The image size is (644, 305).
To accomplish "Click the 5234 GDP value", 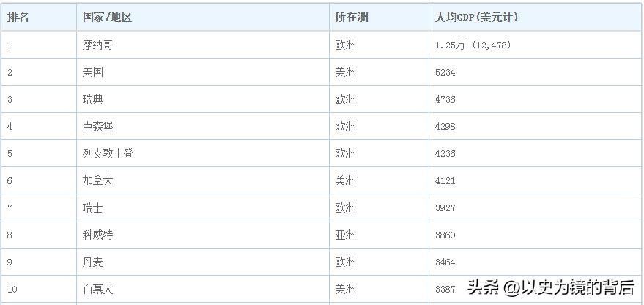I will tap(445, 72).
